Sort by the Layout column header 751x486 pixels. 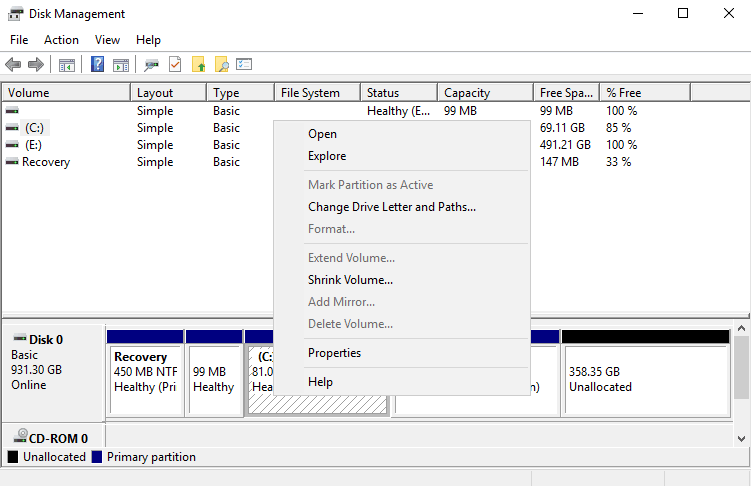(x=169, y=92)
